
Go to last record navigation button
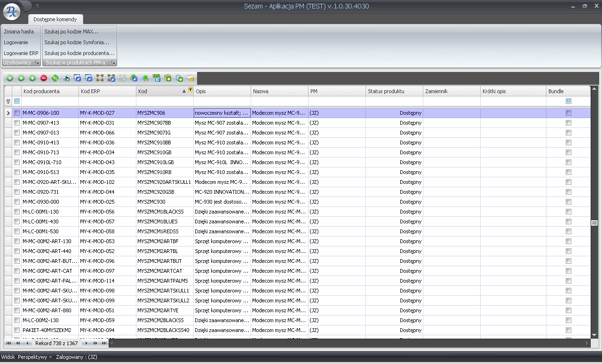(104, 343)
